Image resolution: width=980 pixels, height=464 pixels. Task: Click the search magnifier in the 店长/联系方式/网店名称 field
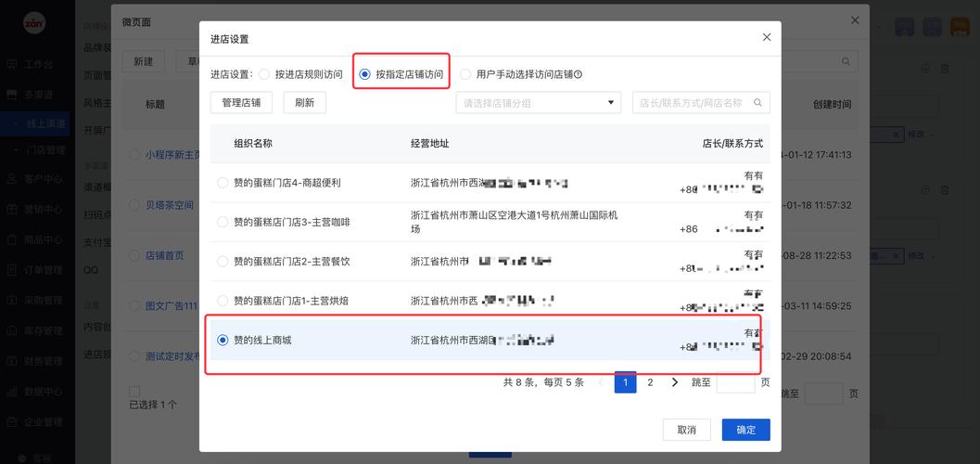(757, 103)
